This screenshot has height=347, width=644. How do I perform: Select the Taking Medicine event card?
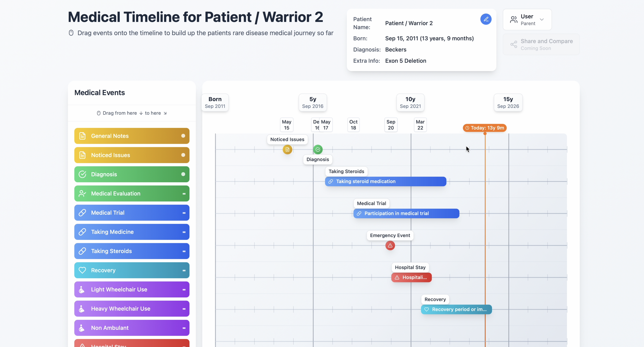coord(132,232)
